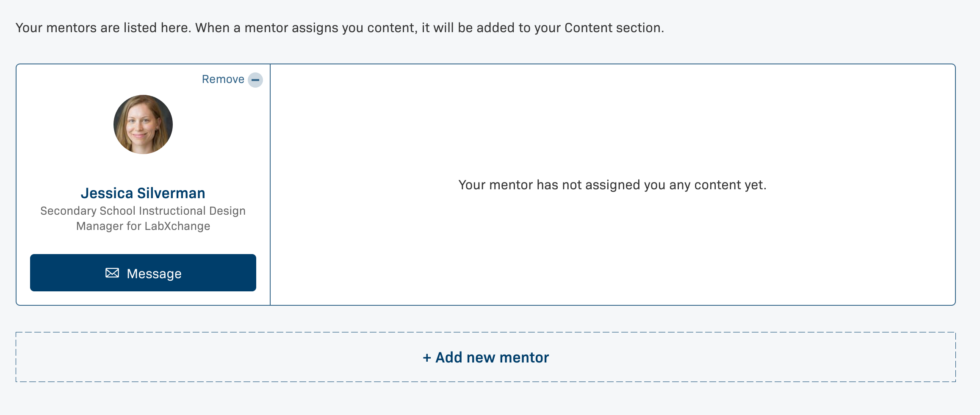The image size is (980, 415).
Task: Click the no content assigned yet message
Action: 612,185
